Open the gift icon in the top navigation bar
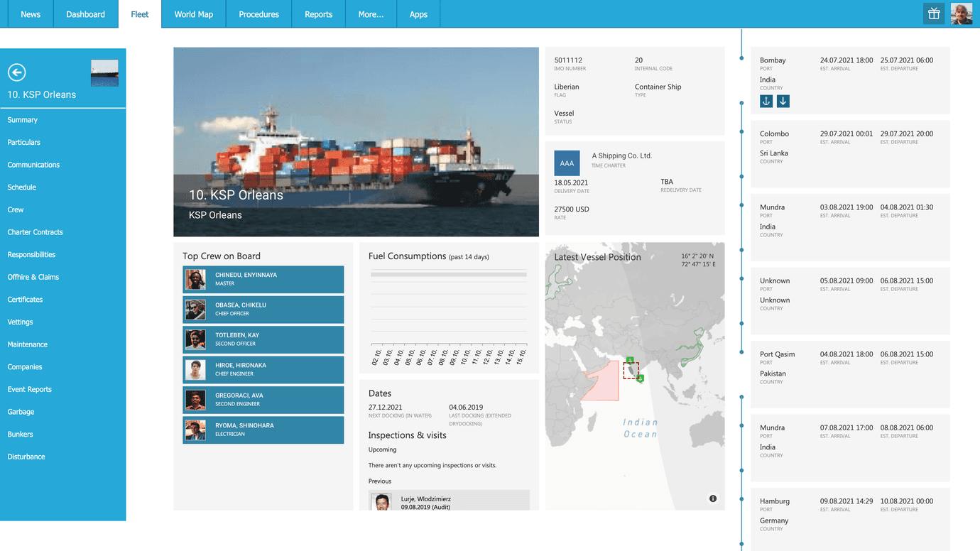The image size is (980, 551). coord(933,13)
